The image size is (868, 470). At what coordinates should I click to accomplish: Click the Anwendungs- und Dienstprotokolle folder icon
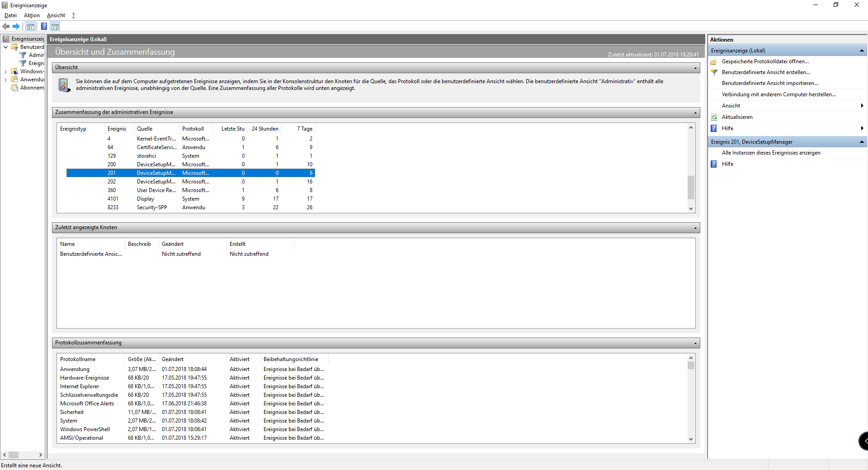click(14, 80)
